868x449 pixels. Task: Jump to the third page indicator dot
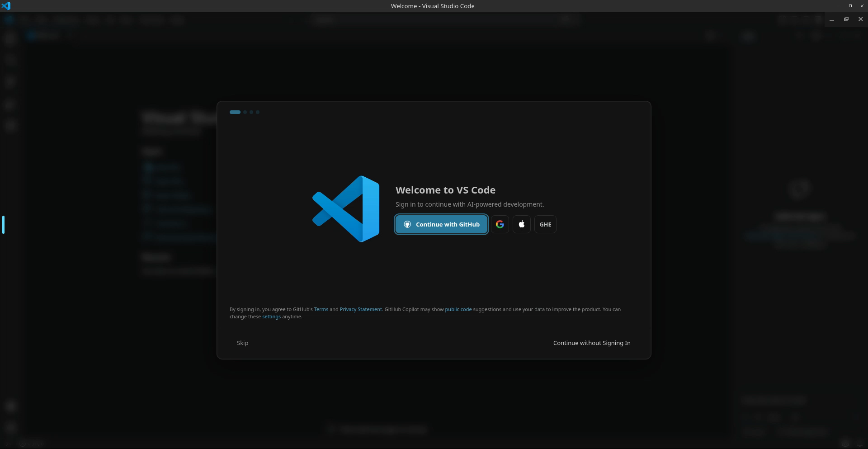pos(251,112)
